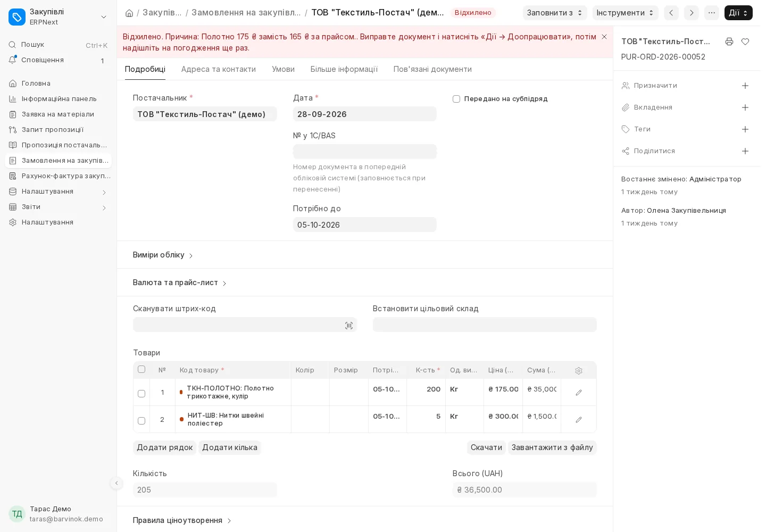Add attachment with plus next to Вкладення
766x532 pixels.
pyautogui.click(x=745, y=107)
